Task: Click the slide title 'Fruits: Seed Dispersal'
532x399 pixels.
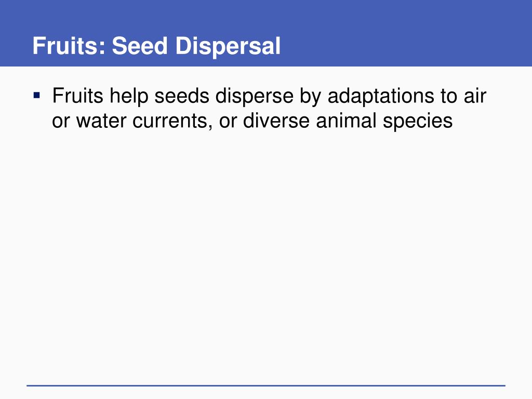Action: (x=156, y=46)
